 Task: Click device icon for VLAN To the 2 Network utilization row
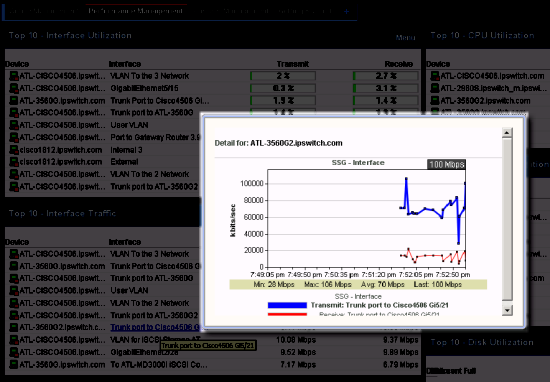[14, 174]
